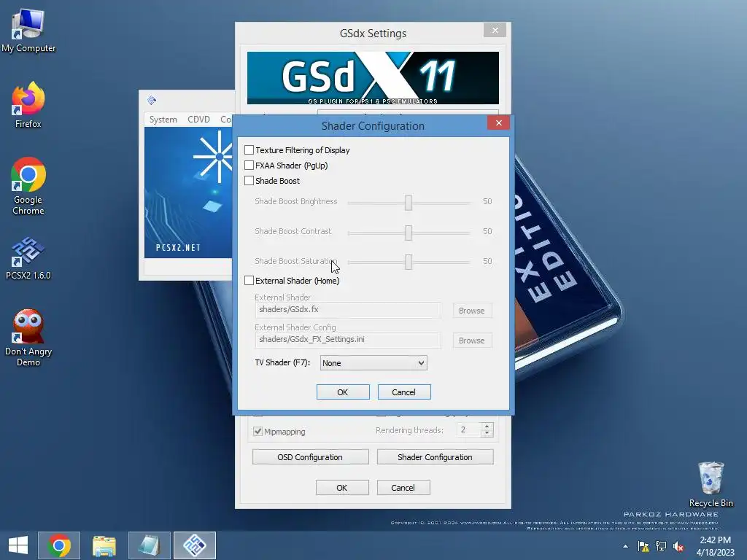Increase Rendering threads stepper value
The image size is (747, 560).
(x=487, y=426)
